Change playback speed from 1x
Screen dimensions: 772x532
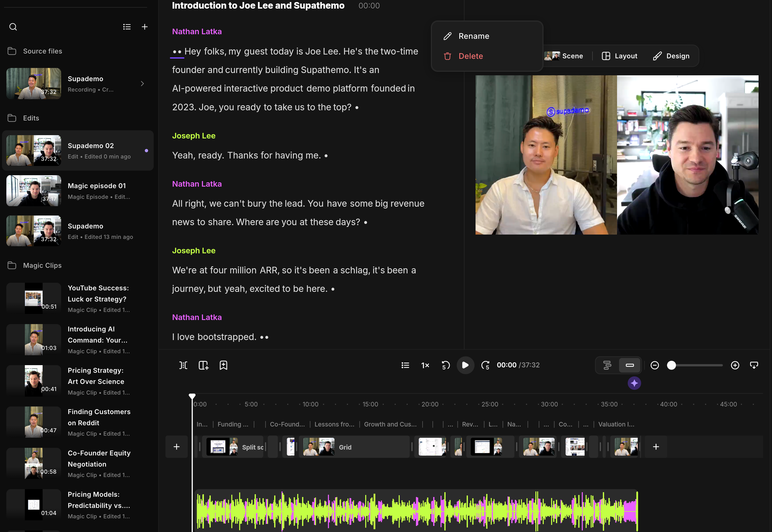click(425, 365)
